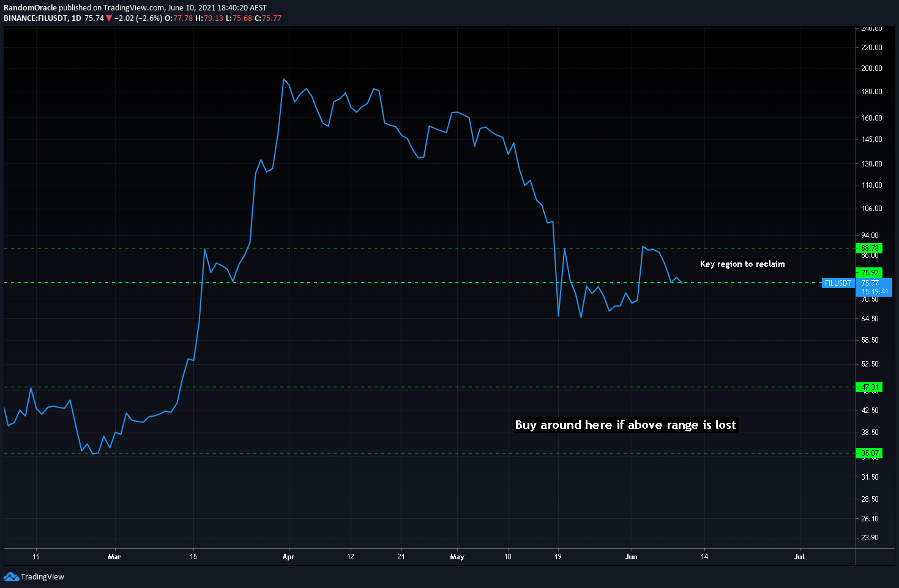This screenshot has width=899, height=588.
Task: Click the 160.00 price axis value
Action: pyautogui.click(x=871, y=118)
